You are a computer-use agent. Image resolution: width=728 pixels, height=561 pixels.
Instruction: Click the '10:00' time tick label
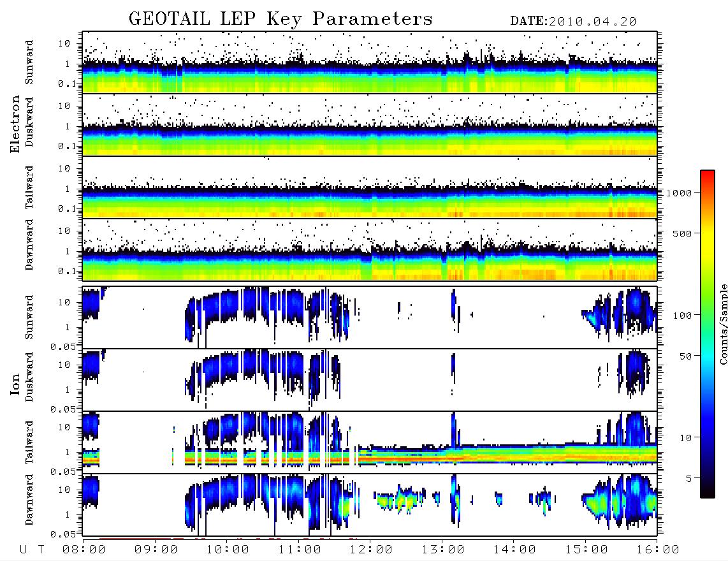tap(228, 550)
